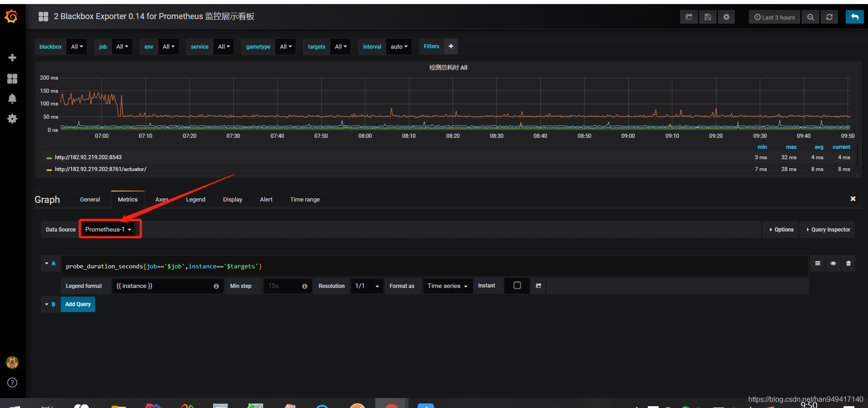The width and height of the screenshot is (868, 408).
Task: Click the dashboard title Blackbox Exporter
Action: (154, 16)
